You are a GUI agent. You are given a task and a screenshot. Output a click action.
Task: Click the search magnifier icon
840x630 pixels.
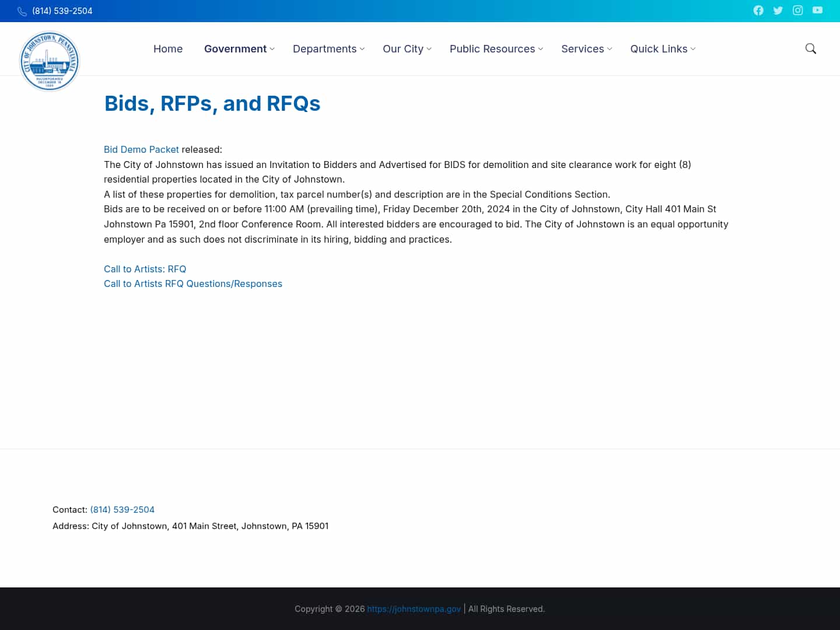[811, 49]
